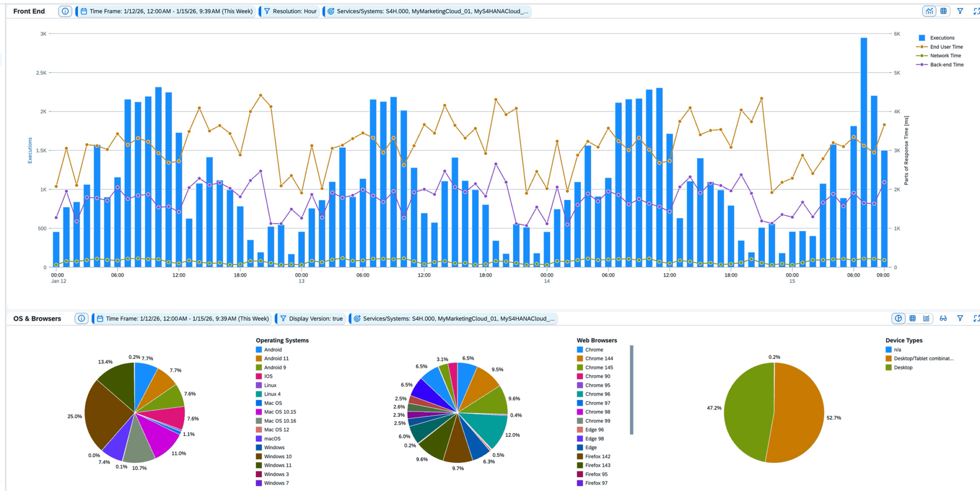Click info icon next to Front End title
Viewport: 980px width, 491px height.
coord(65,11)
